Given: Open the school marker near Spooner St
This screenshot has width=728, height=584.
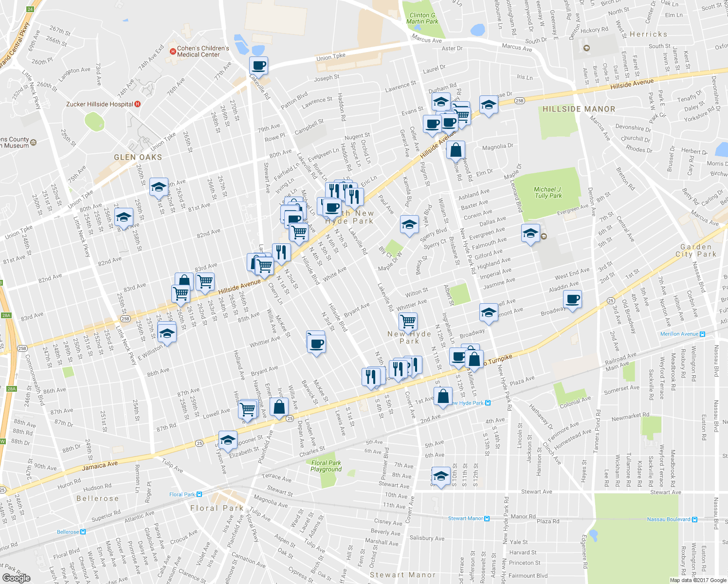Looking at the screenshot, I should point(228,441).
